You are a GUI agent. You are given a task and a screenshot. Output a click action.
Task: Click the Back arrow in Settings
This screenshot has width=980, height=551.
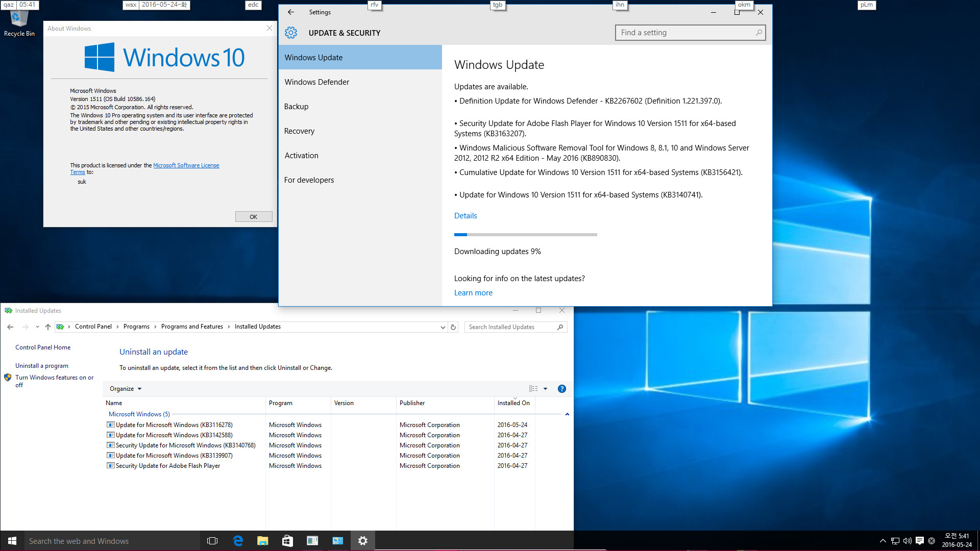click(x=291, y=12)
